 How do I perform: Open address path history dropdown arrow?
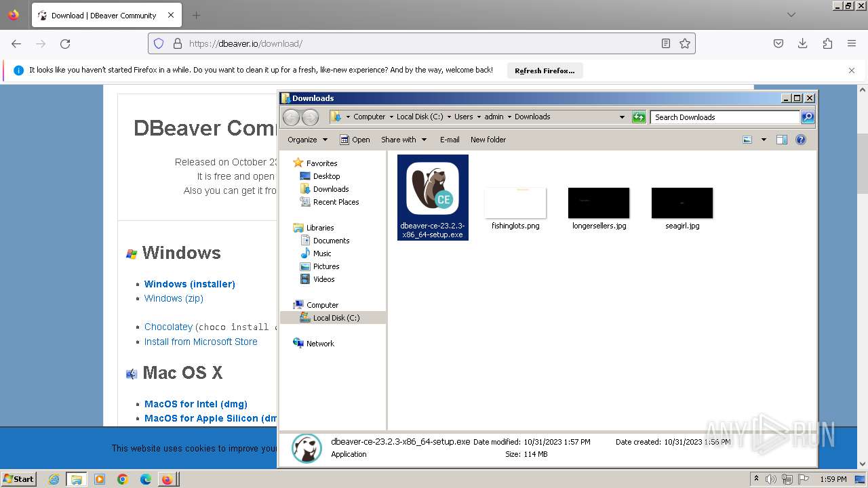point(622,117)
